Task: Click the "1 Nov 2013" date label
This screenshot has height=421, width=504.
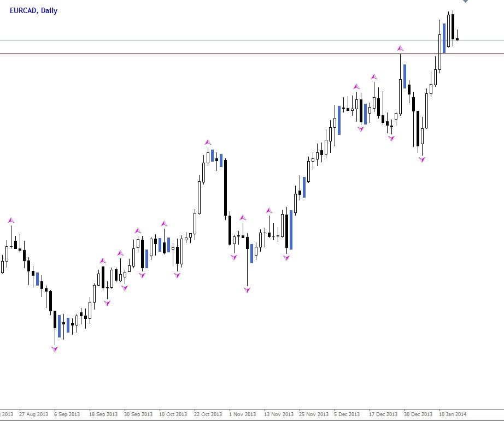Action: click(x=242, y=414)
